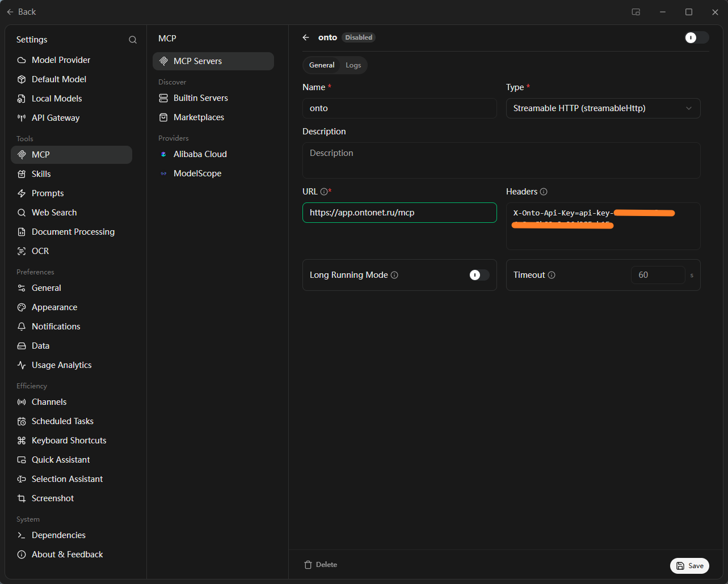Delete the onto server
728x584 pixels.
pyautogui.click(x=321, y=565)
